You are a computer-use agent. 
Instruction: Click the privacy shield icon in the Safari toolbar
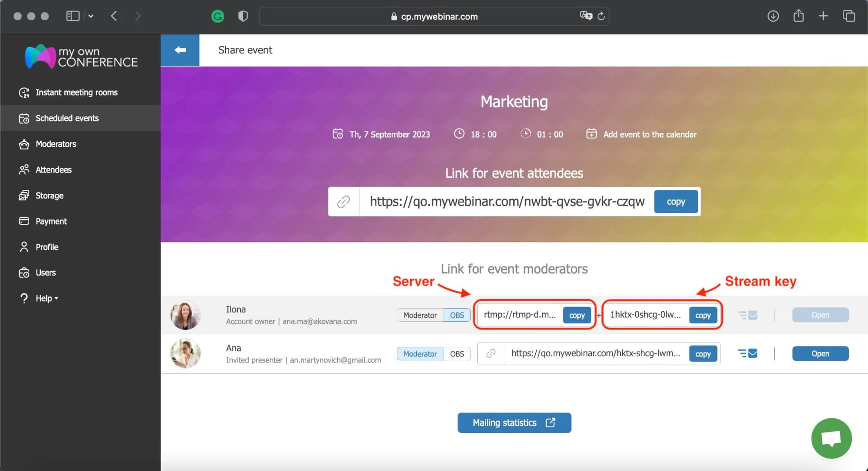coord(243,17)
